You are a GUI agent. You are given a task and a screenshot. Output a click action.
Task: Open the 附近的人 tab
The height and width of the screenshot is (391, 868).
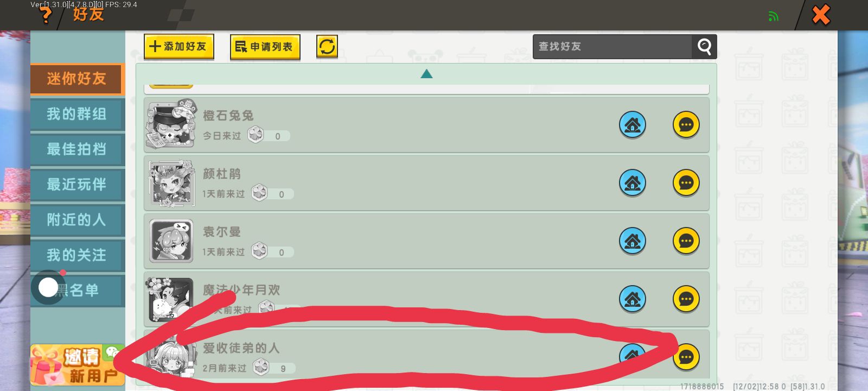point(78,220)
